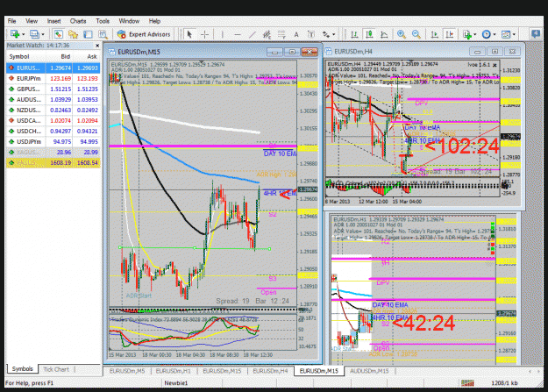Select the Draw text label tool
This screenshot has height=392, width=548.
tap(310, 34)
